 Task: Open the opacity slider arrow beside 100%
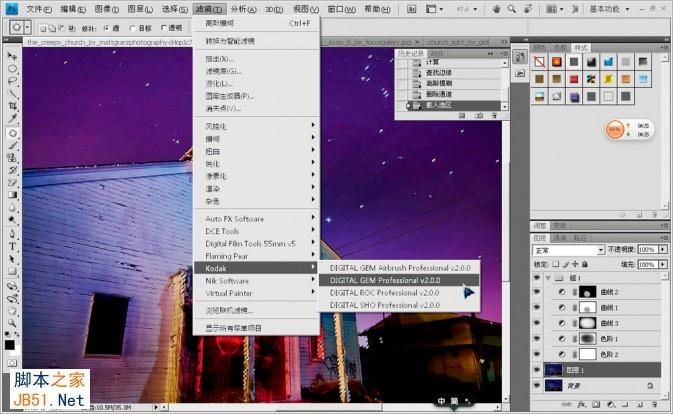(664, 249)
